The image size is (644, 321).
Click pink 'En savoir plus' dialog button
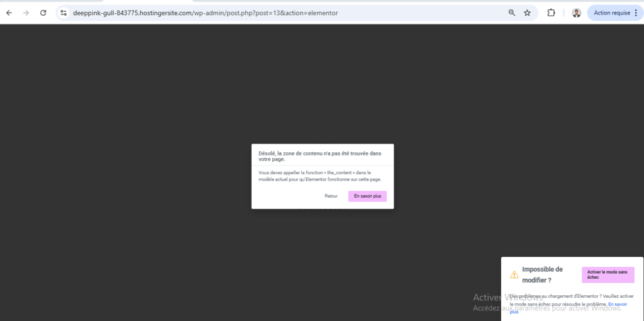click(x=367, y=196)
